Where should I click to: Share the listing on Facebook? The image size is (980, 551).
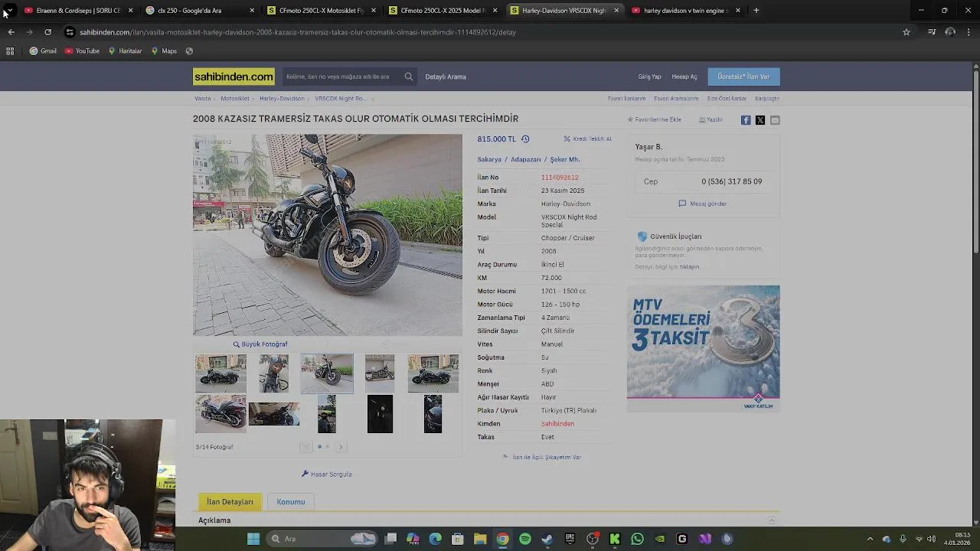coord(746,120)
